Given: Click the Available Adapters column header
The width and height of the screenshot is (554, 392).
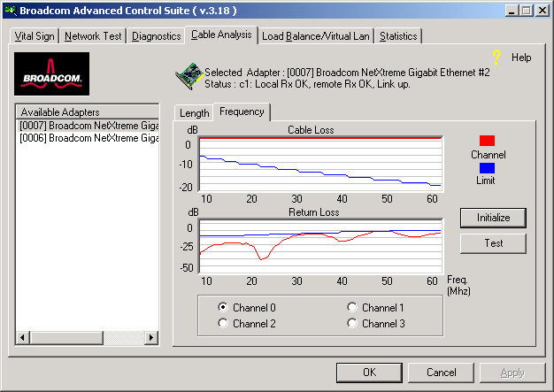Looking at the screenshot, I should tap(88, 112).
